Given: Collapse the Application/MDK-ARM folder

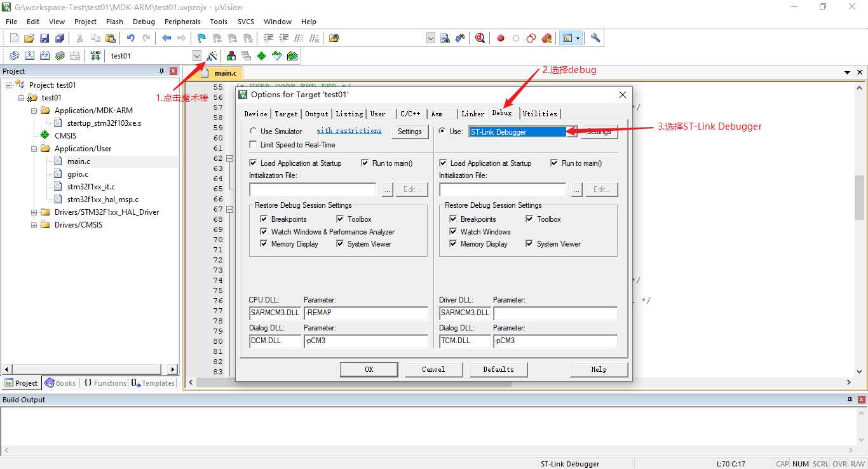Looking at the screenshot, I should pos(34,111).
